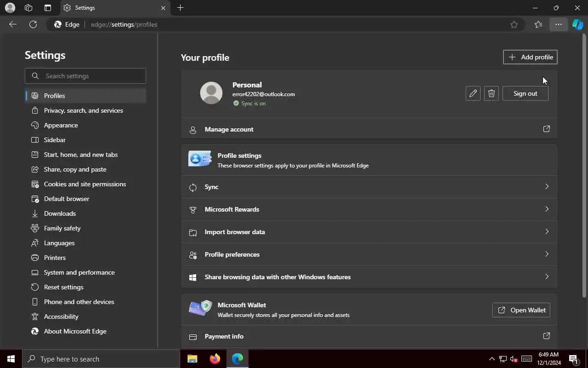Screen dimensions: 588x368
Task: Launch Firefox from the taskbar
Action: coord(215,359)
